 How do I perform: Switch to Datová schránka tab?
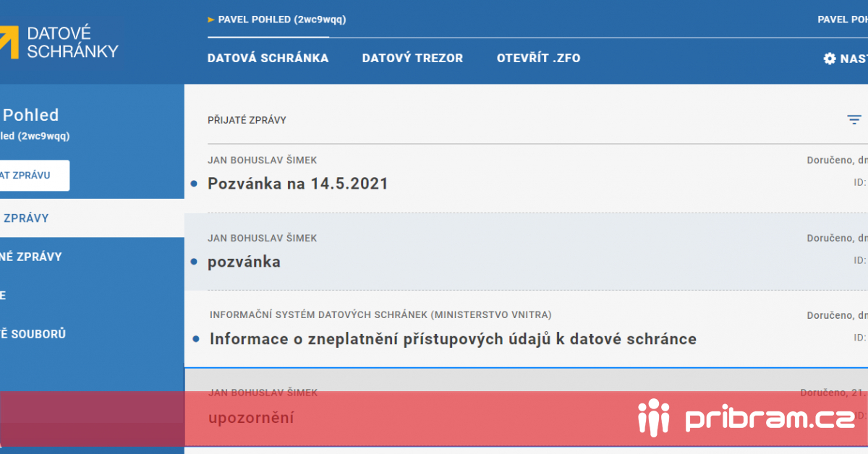click(x=268, y=59)
